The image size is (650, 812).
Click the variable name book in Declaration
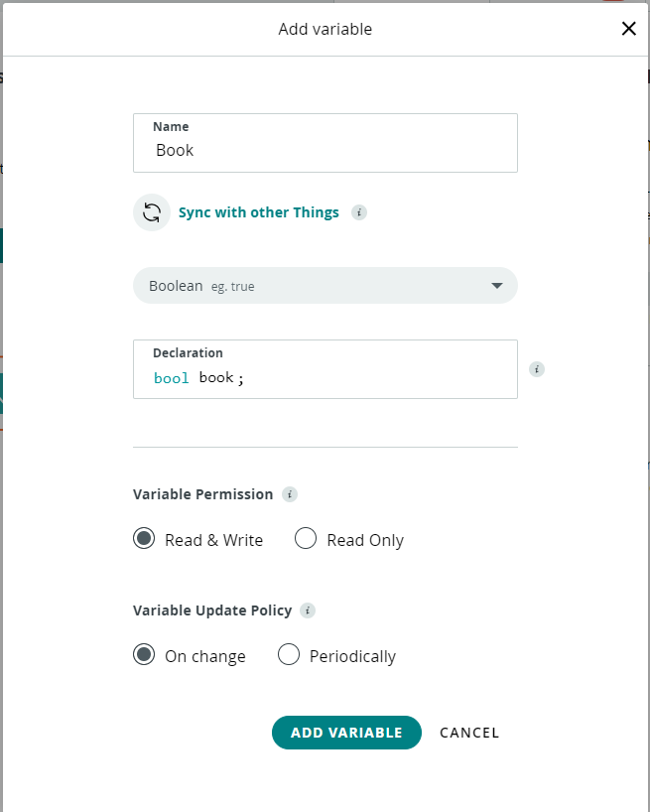pos(216,377)
